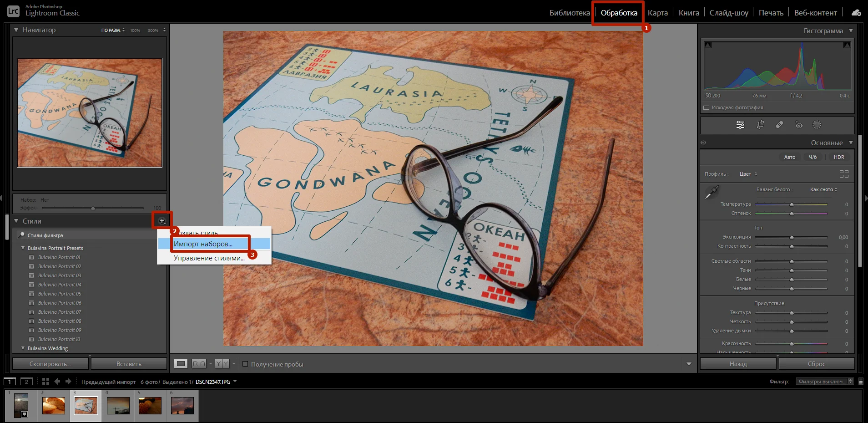Pick the White Balance eyedropper tool
The image size is (868, 423).
pos(712,192)
